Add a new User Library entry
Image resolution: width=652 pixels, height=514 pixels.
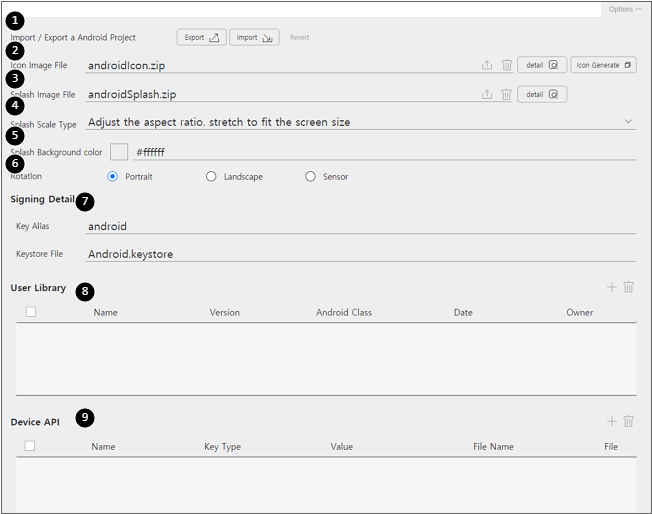click(612, 287)
